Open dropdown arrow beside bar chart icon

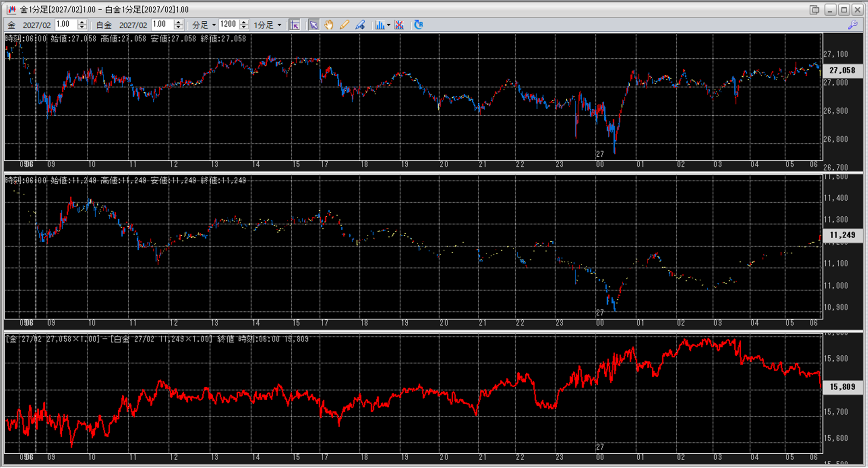point(388,25)
